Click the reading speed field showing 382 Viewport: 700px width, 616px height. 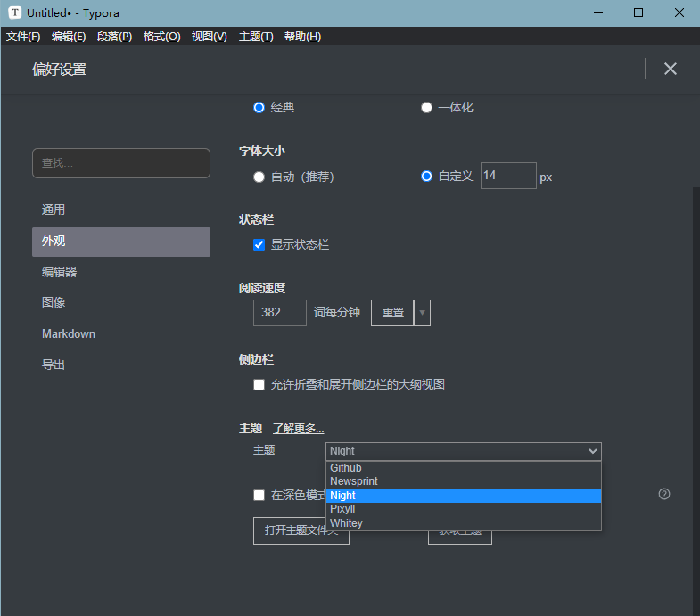click(x=279, y=313)
